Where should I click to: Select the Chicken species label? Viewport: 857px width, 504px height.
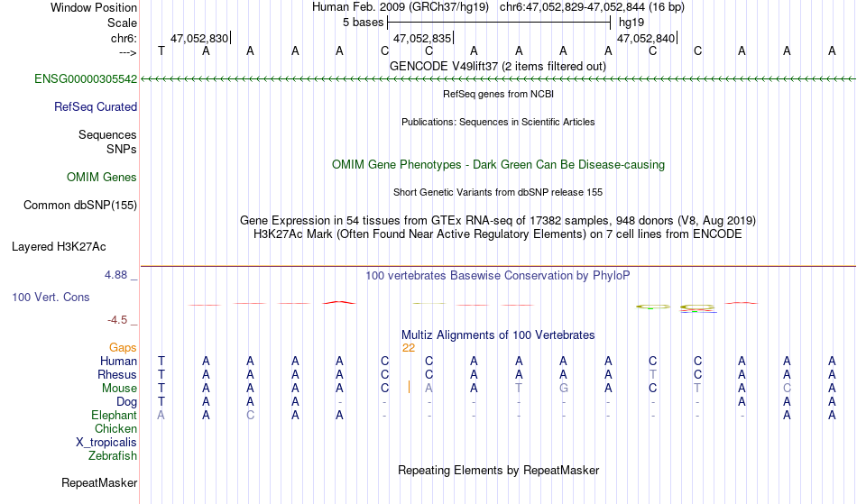[x=115, y=428]
